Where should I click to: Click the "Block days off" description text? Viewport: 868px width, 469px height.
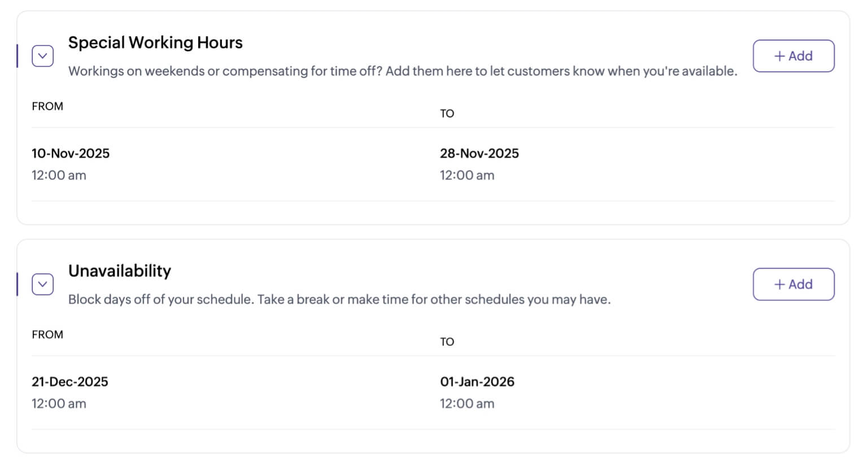(x=339, y=299)
